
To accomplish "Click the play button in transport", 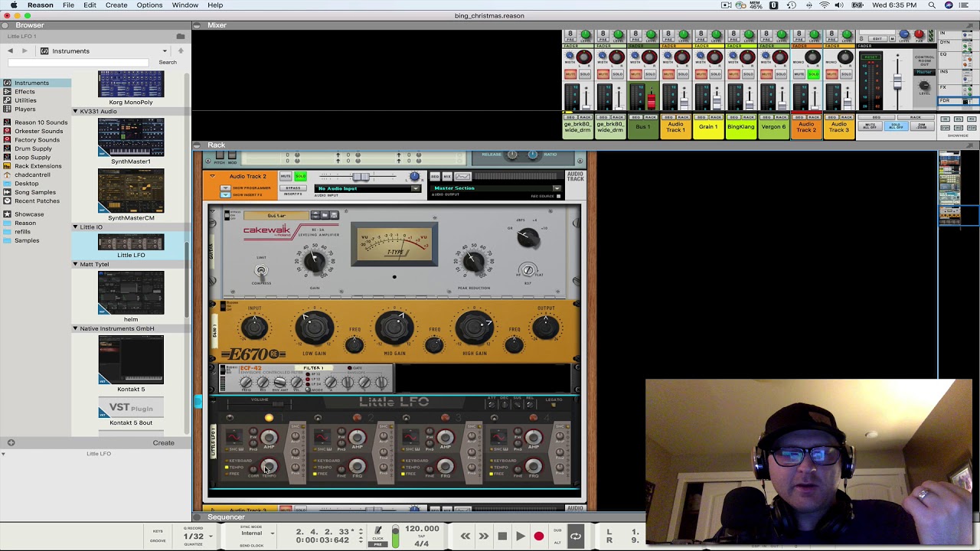I will [x=520, y=536].
